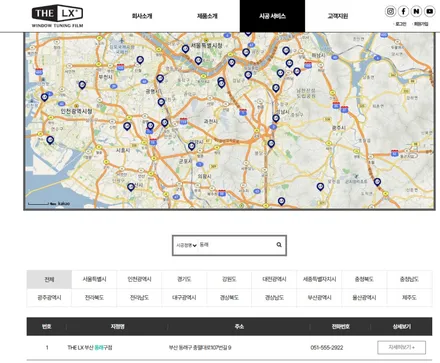The image size is (440, 363).
Task: Select the 전라북도 region tab
Action: click(94, 297)
